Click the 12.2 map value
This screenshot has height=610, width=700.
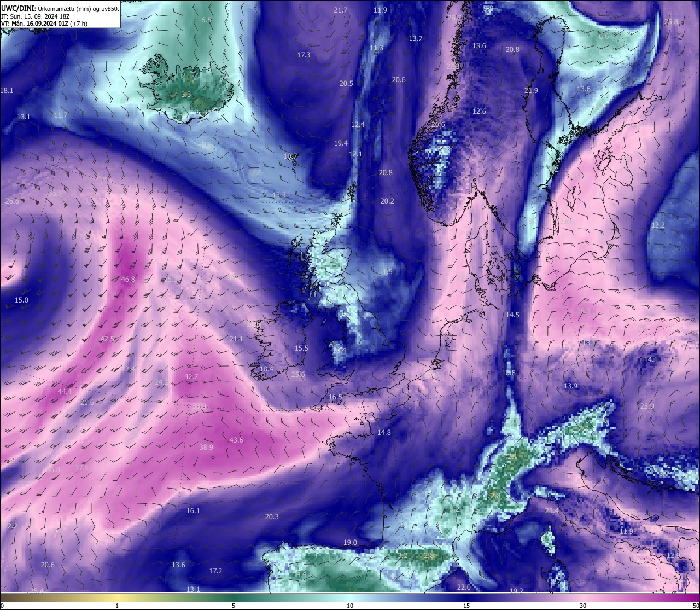658,225
